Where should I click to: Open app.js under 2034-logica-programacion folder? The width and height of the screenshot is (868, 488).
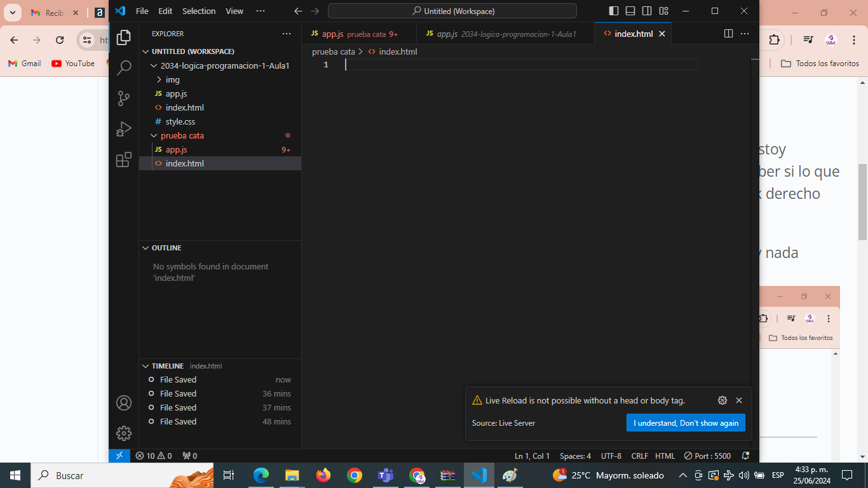click(x=220, y=93)
